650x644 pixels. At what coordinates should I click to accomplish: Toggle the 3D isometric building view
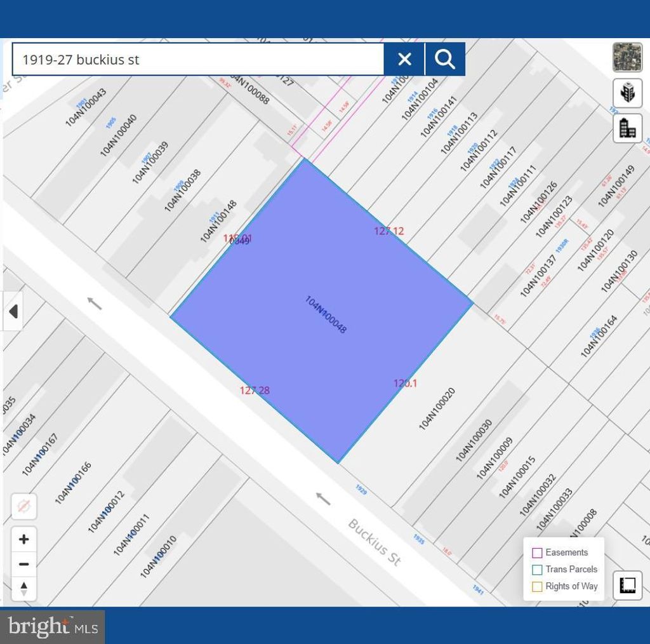coord(627,93)
